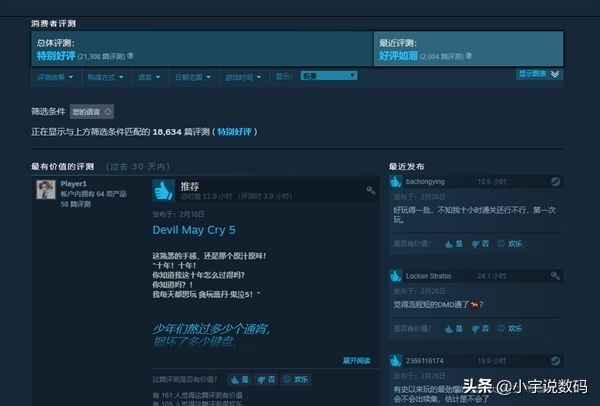The width and height of the screenshot is (600, 406).
Task: Click the key icon on Player1's review
Action: tap(370, 190)
